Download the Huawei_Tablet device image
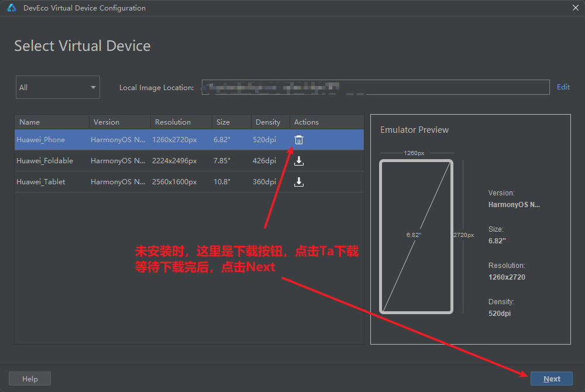Image resolution: width=585 pixels, height=392 pixels. point(299,182)
